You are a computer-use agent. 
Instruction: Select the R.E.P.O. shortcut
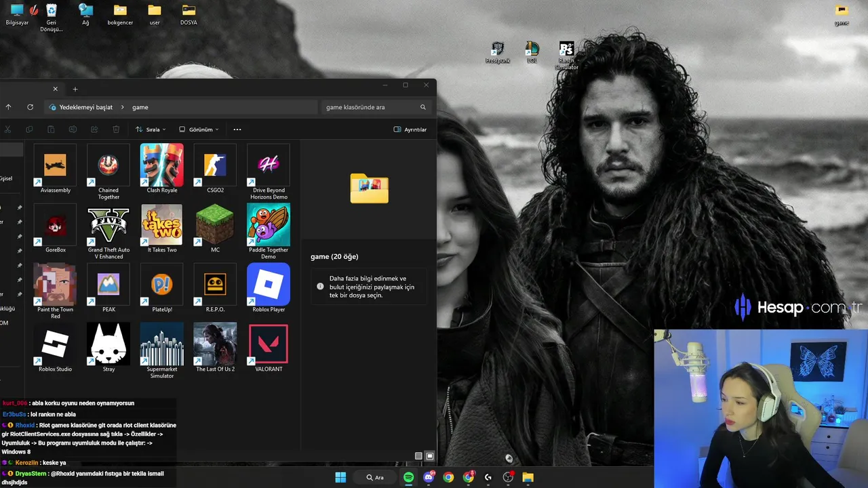pos(215,288)
